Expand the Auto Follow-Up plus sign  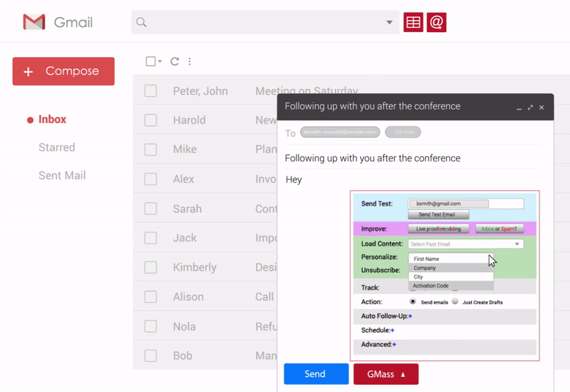coord(410,316)
